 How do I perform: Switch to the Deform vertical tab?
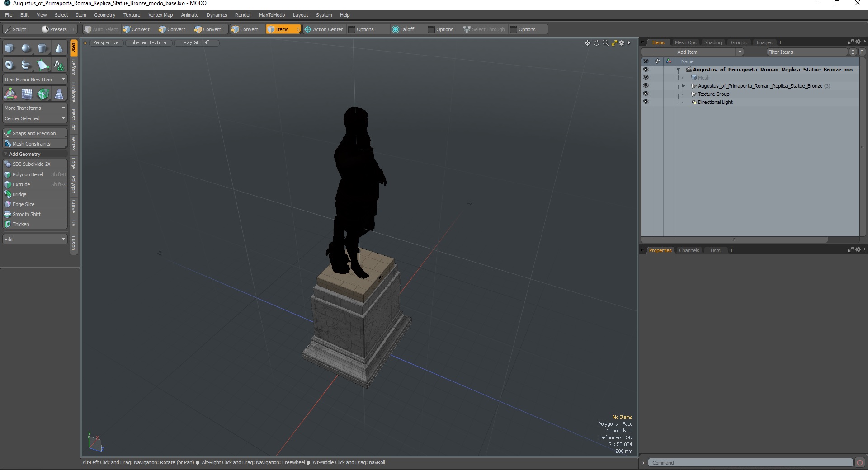(x=74, y=67)
